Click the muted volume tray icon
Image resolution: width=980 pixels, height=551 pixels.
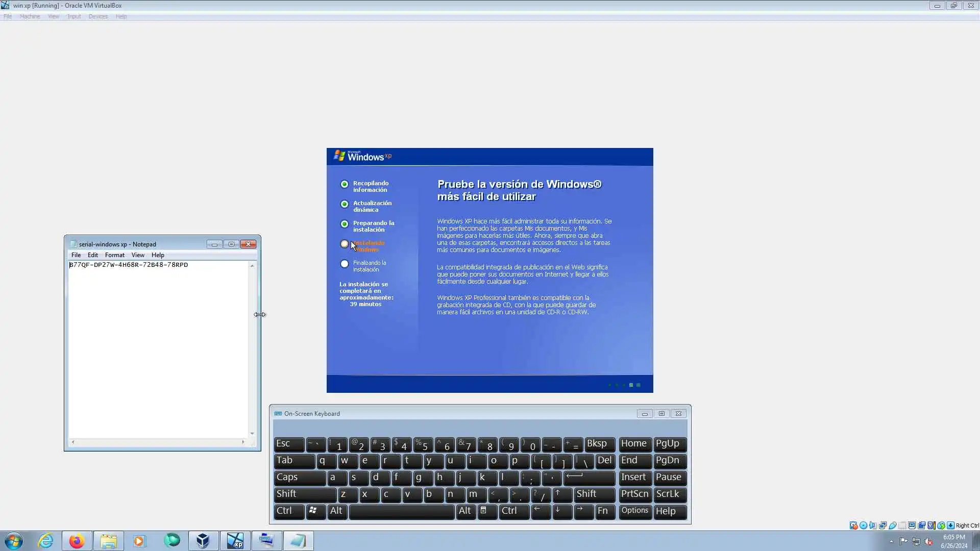click(x=928, y=542)
